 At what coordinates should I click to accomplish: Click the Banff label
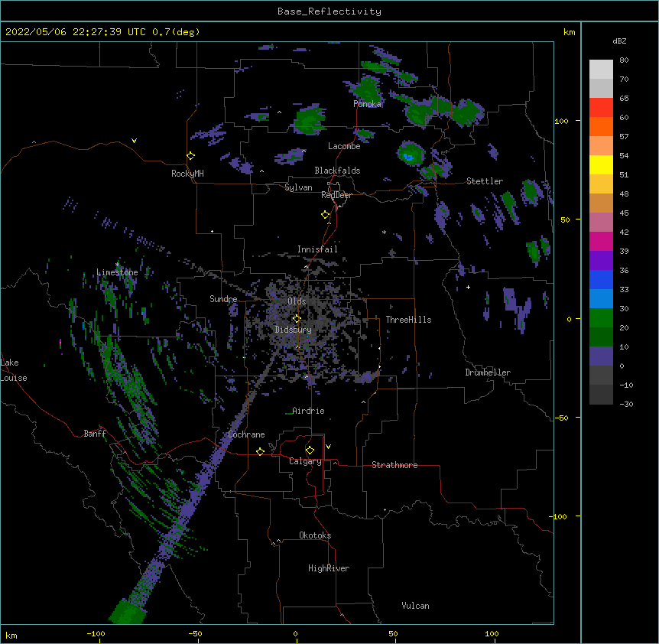(x=95, y=434)
